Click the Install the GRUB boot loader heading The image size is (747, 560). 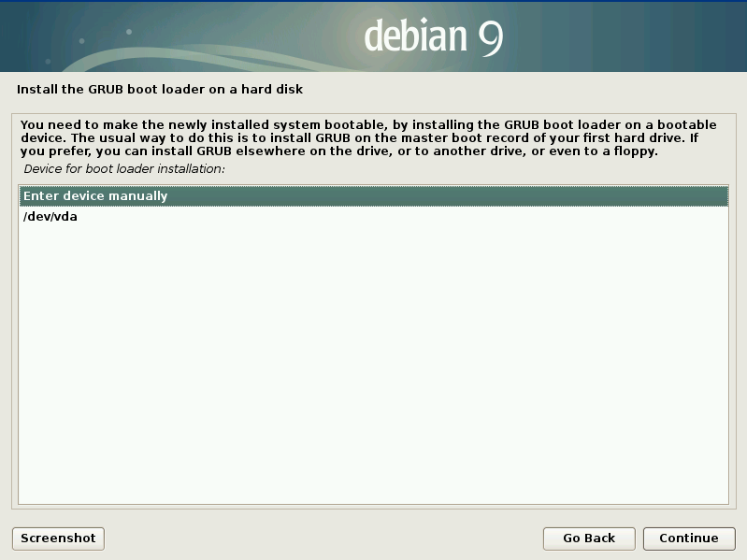click(160, 91)
